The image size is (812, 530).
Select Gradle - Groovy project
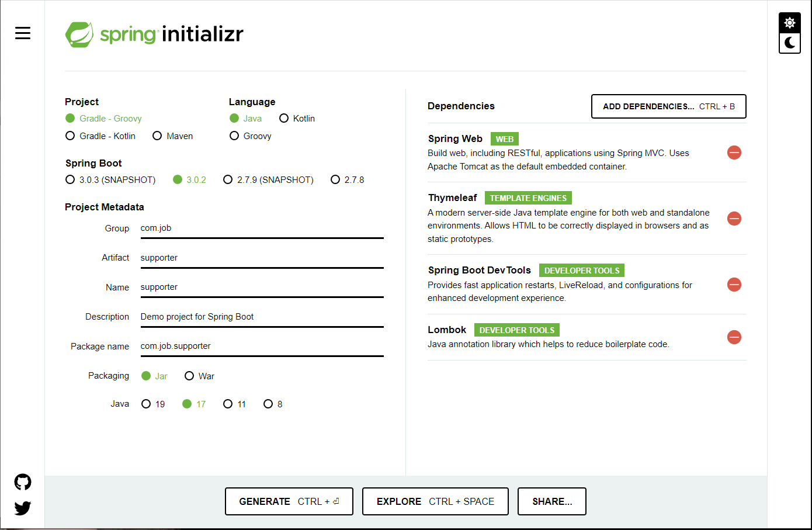click(x=103, y=119)
